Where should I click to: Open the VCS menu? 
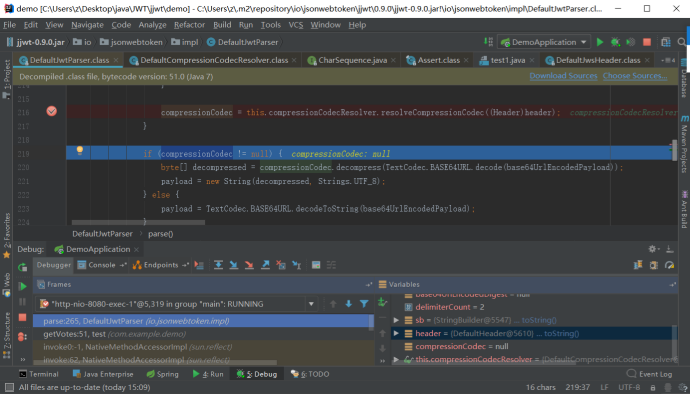[296, 25]
